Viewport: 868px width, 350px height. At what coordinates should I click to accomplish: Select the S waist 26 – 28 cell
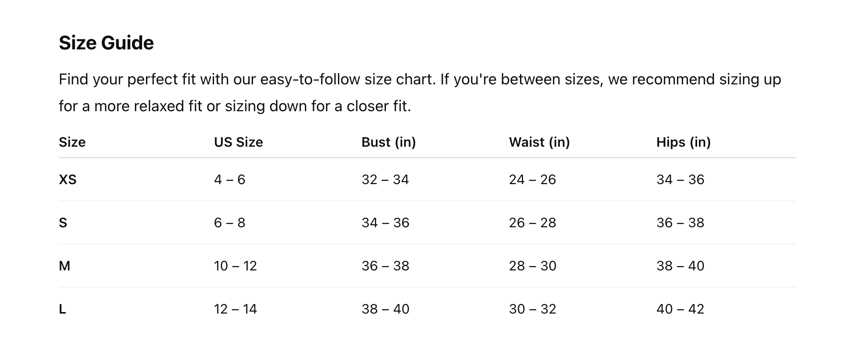coord(532,223)
